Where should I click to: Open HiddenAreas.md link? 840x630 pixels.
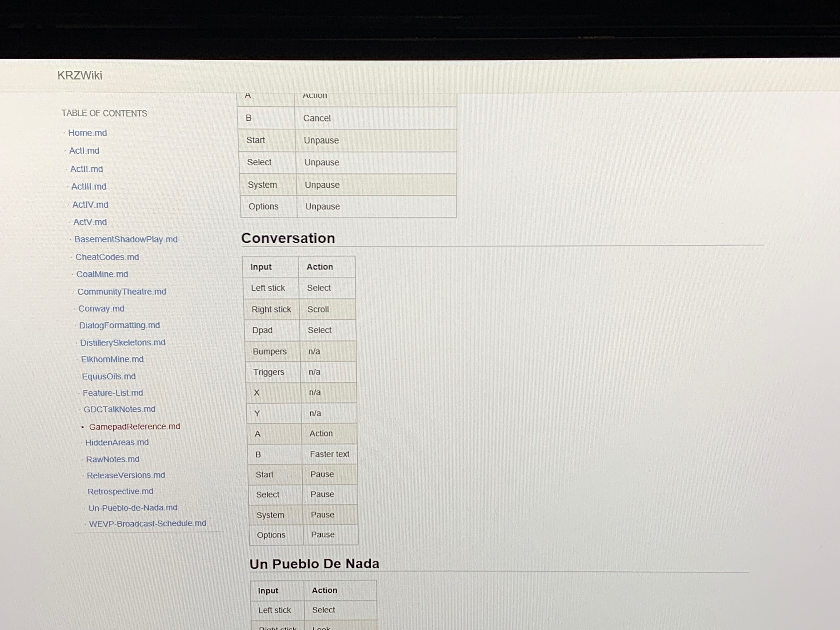coord(117,442)
